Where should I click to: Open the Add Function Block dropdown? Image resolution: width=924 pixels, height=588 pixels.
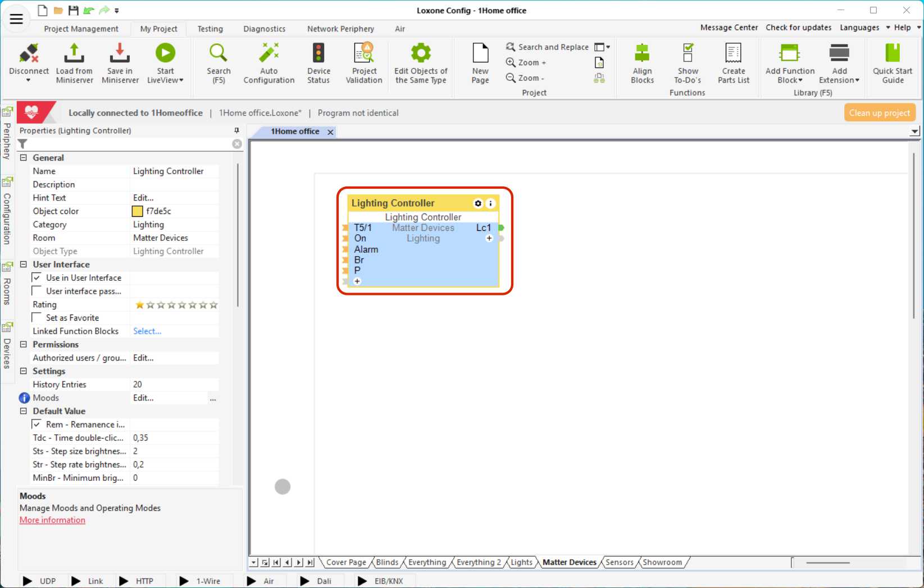pos(789,80)
